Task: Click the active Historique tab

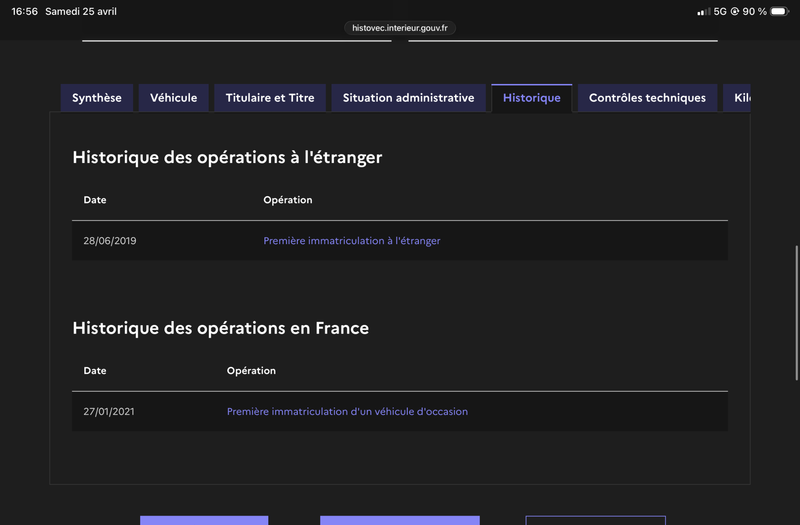Action: 532,98
